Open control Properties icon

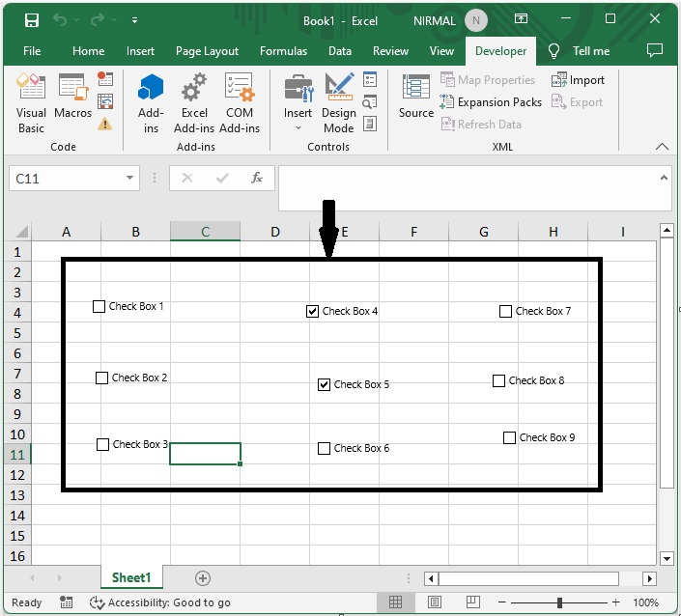point(370,79)
